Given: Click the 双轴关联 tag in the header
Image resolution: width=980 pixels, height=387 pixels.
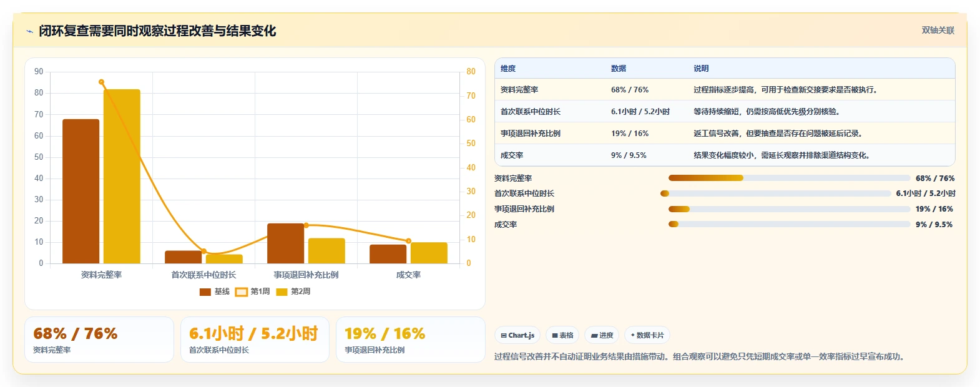Looking at the screenshot, I should coord(938,30).
